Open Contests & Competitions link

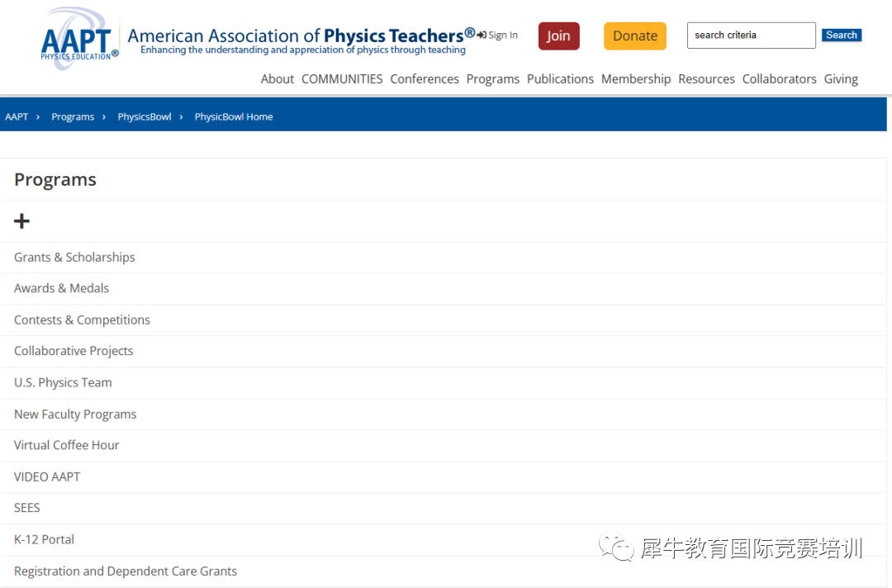(82, 320)
